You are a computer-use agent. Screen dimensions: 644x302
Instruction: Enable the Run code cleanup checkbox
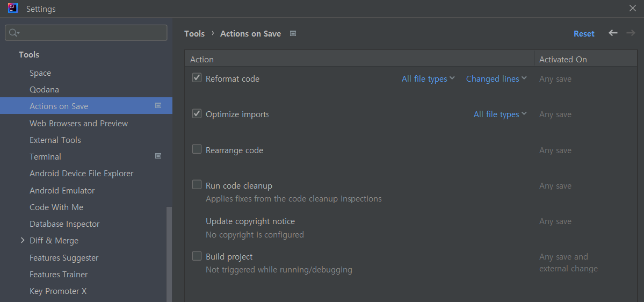197,185
